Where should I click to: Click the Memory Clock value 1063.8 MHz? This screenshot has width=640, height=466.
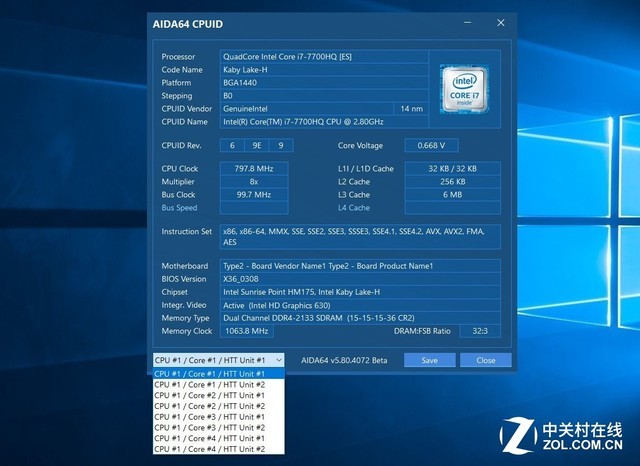click(x=247, y=331)
